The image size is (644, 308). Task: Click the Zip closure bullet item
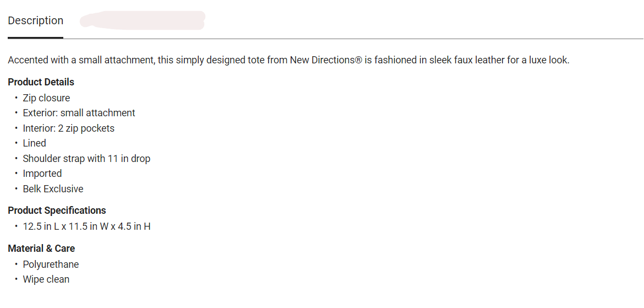coord(46,98)
